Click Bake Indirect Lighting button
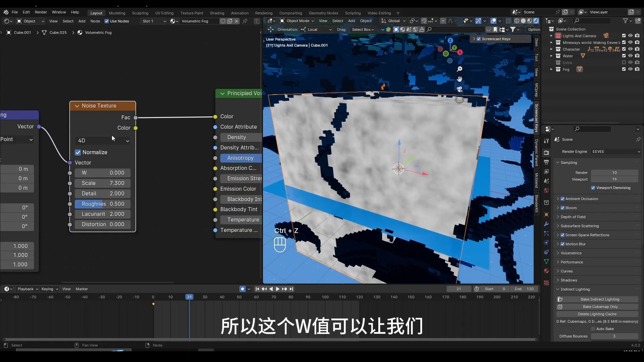The height and width of the screenshot is (362, 644). pyautogui.click(x=600, y=299)
